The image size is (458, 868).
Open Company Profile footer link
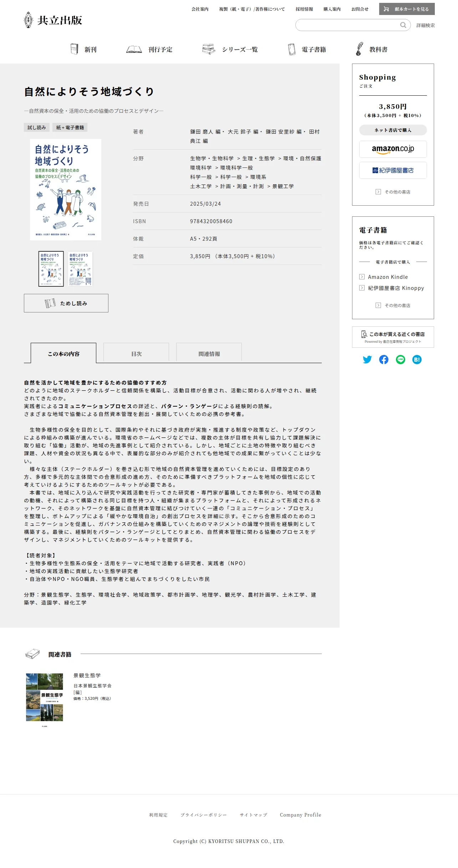pos(301,815)
